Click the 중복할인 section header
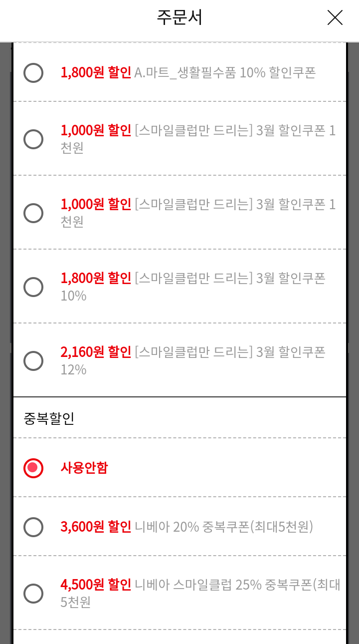359x644 pixels. pyautogui.click(x=49, y=418)
